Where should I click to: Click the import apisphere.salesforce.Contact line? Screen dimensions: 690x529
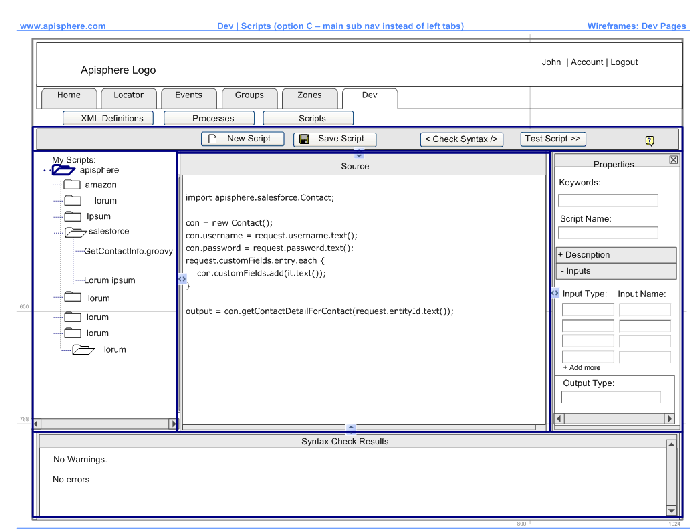pyautogui.click(x=260, y=198)
